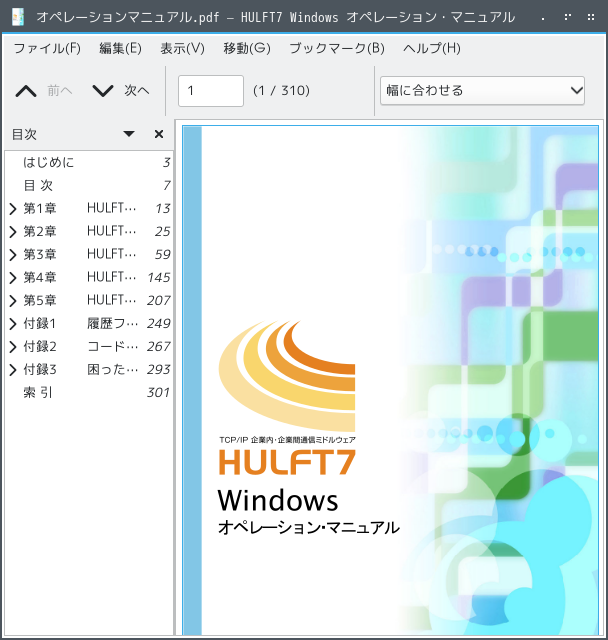
Task: Open the 移動(G) menu
Action: [247, 48]
